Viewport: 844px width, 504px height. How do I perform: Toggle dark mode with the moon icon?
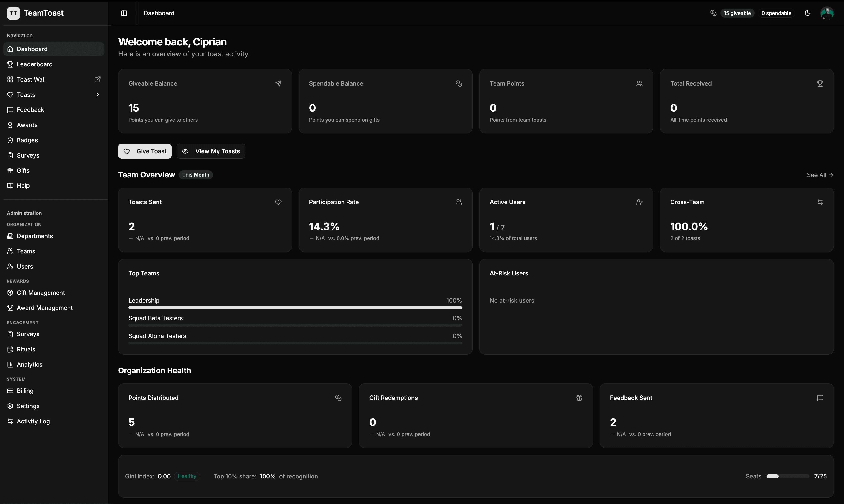tap(808, 13)
